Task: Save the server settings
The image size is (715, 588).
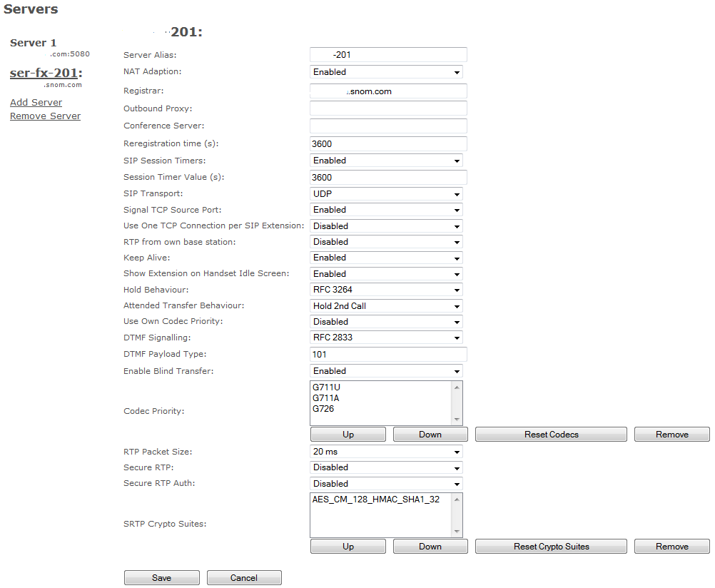Action: (161, 578)
